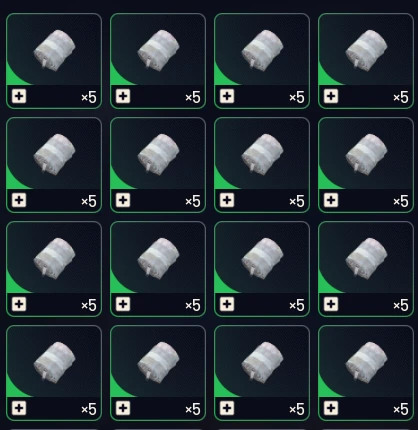Click the ×5 count in row four, column four
Image resolution: width=418 pixels, height=430 pixels.
[x=401, y=409]
